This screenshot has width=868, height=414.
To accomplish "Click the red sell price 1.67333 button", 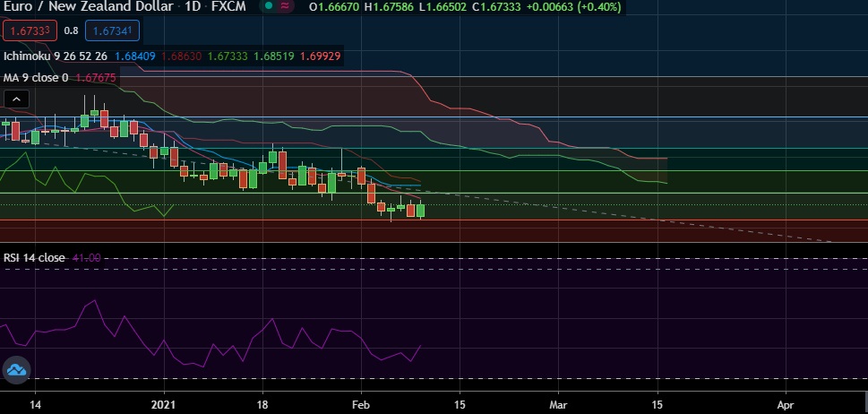I will [30, 30].
